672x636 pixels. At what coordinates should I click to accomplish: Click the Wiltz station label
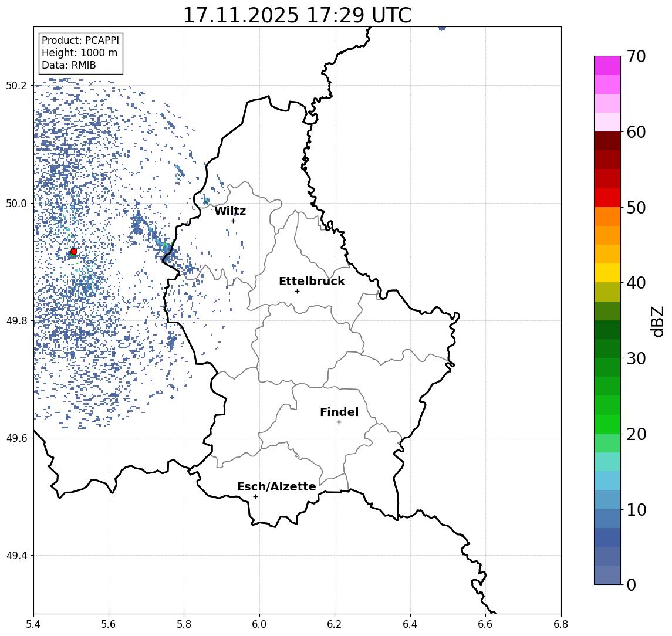pos(230,211)
